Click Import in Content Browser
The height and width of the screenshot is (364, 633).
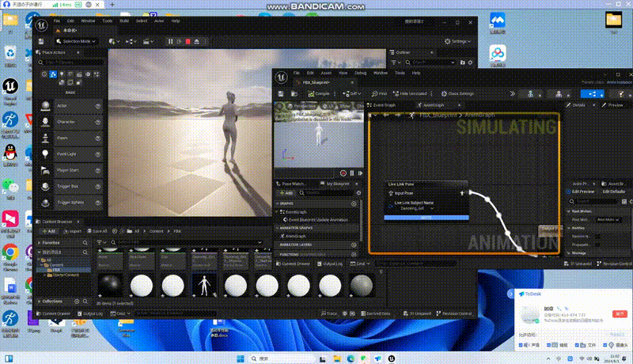pyautogui.click(x=72, y=231)
